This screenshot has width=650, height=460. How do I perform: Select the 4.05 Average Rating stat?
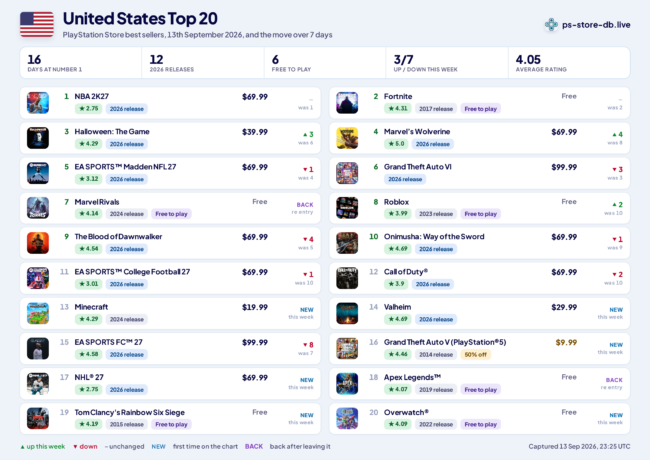click(569, 63)
